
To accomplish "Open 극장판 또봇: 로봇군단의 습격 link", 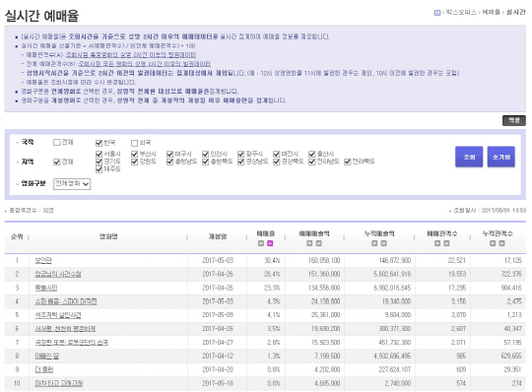I will coord(71,343).
